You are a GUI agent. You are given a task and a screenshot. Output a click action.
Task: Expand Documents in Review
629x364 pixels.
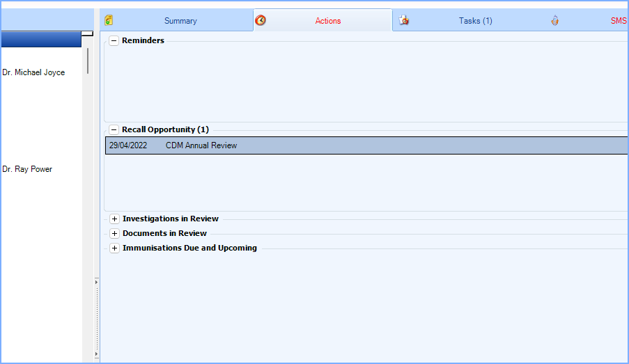tap(115, 234)
